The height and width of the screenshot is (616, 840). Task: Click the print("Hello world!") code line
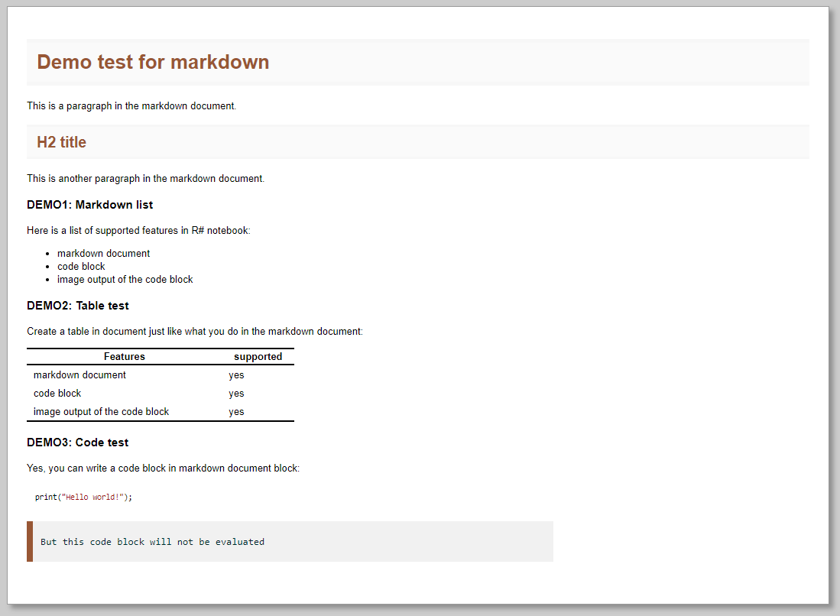[x=83, y=497]
